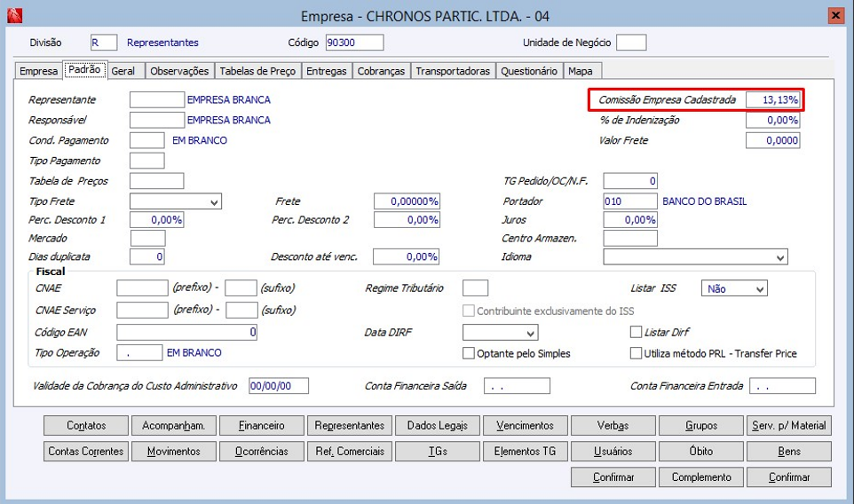
Task: Open the Cobranças tab
Action: click(381, 71)
